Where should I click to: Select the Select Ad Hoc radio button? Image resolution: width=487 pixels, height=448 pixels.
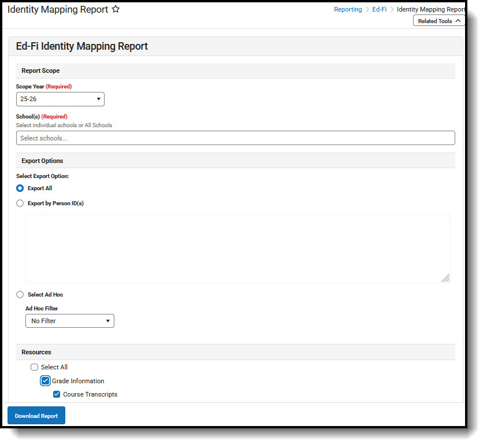click(20, 295)
